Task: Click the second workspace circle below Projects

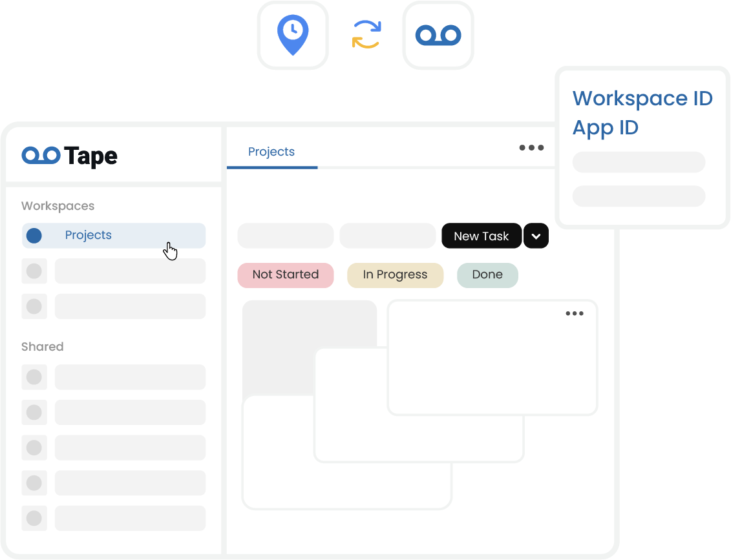Action: [34, 271]
